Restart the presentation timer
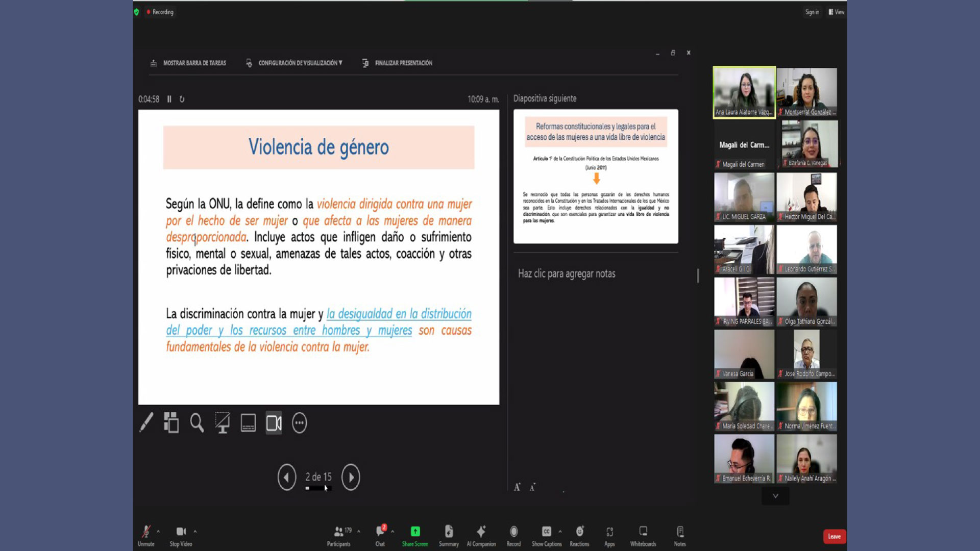980x551 pixels. [182, 99]
